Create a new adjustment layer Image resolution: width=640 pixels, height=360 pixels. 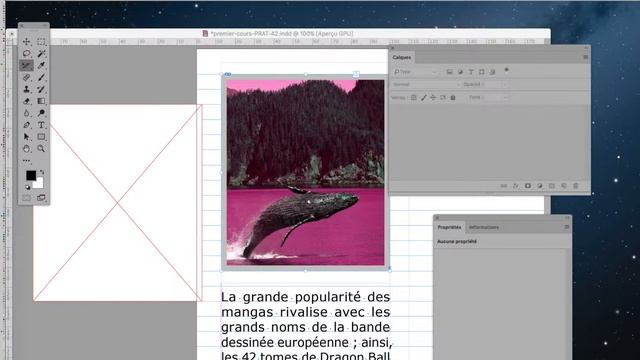pyautogui.click(x=540, y=186)
